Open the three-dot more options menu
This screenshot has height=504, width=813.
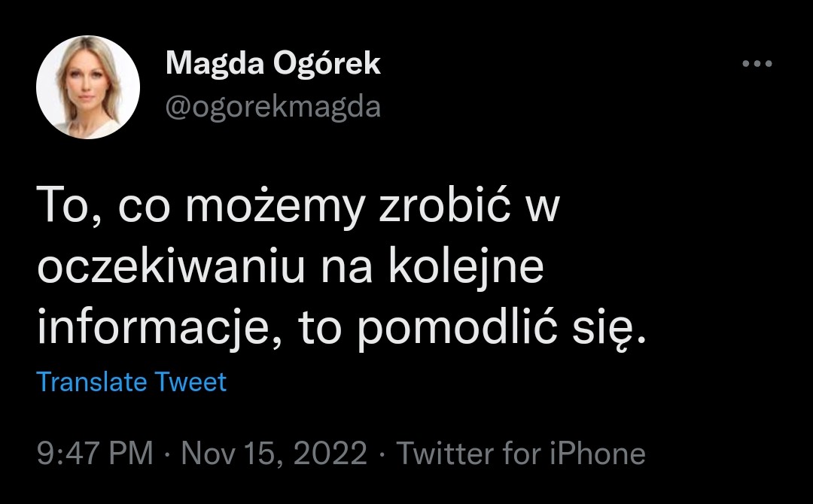(757, 64)
